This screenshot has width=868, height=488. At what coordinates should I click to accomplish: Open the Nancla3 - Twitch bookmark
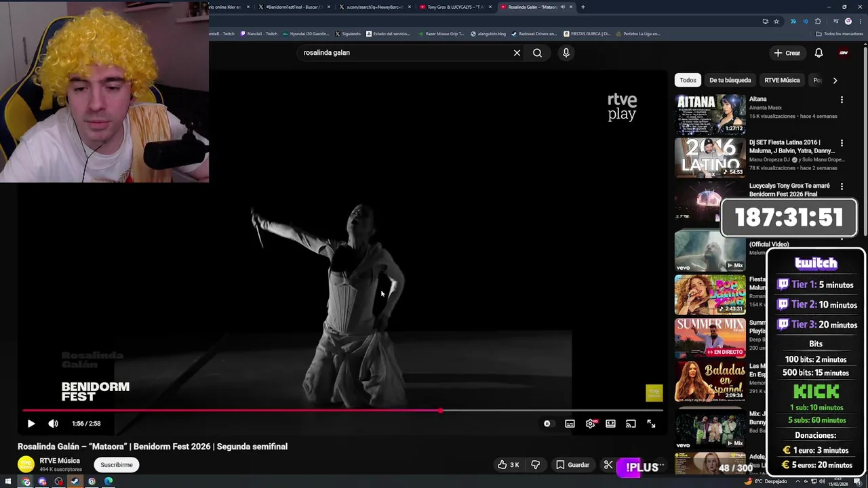(x=259, y=33)
